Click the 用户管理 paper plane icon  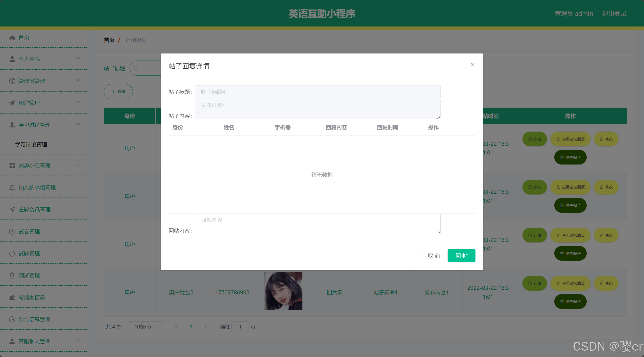(12, 103)
